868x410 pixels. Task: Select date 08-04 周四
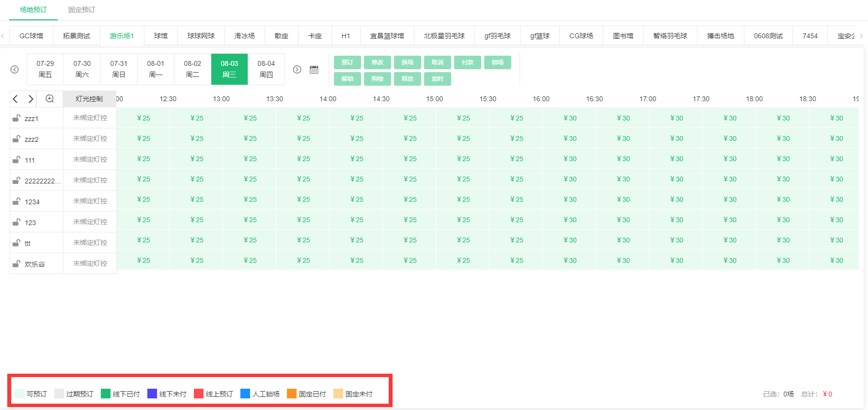[x=266, y=69]
